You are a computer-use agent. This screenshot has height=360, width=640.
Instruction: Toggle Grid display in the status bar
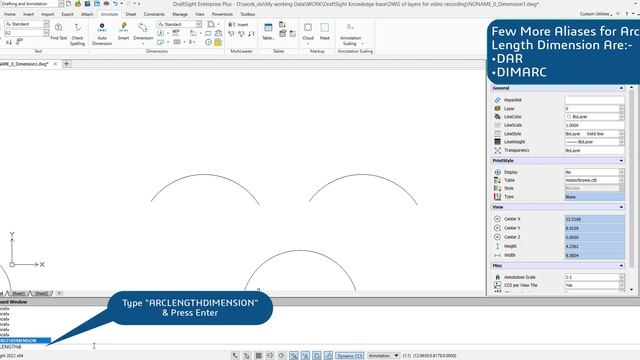258,356
